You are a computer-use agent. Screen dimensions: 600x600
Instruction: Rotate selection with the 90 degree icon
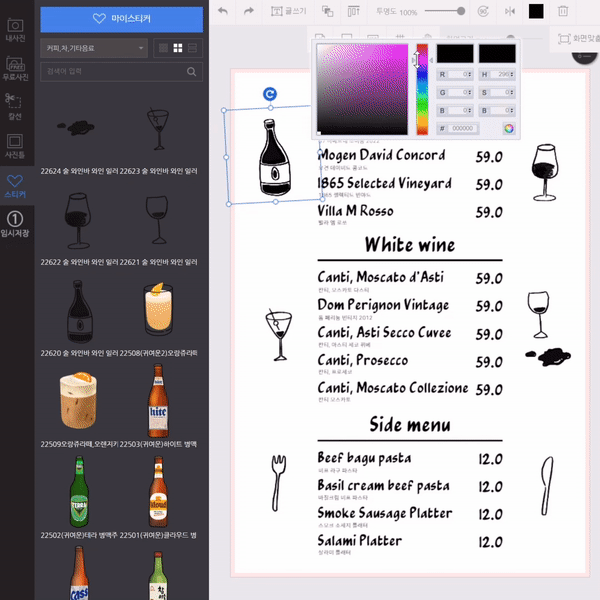point(483,11)
